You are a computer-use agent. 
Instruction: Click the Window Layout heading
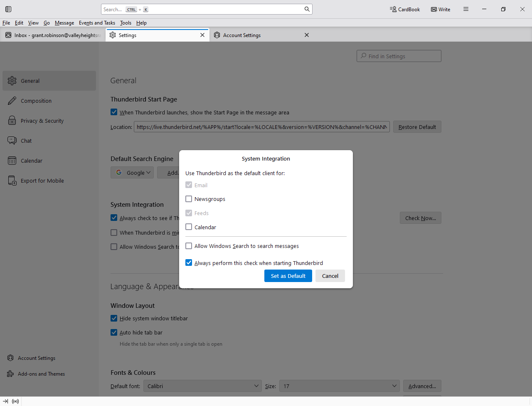coord(133,305)
